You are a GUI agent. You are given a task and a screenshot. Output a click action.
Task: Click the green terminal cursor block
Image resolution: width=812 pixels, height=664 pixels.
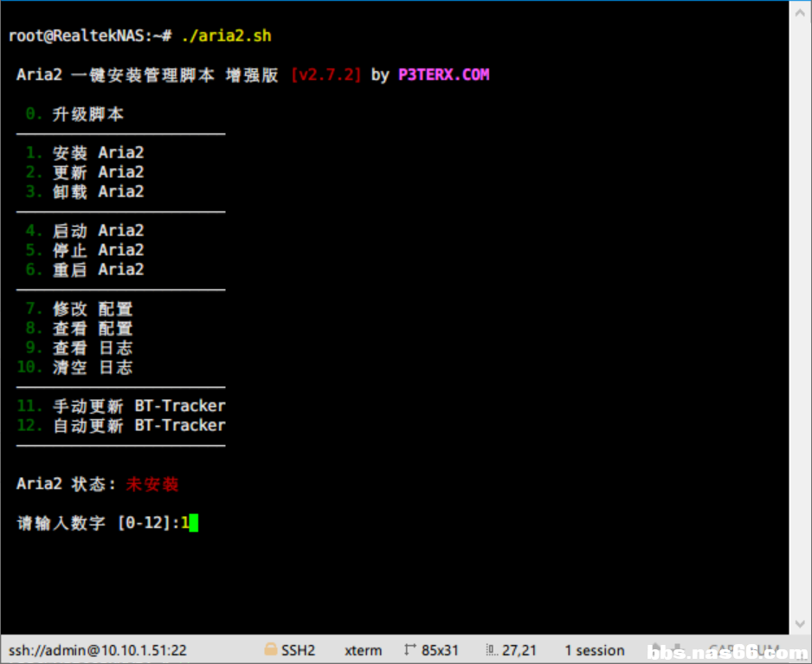point(194,523)
